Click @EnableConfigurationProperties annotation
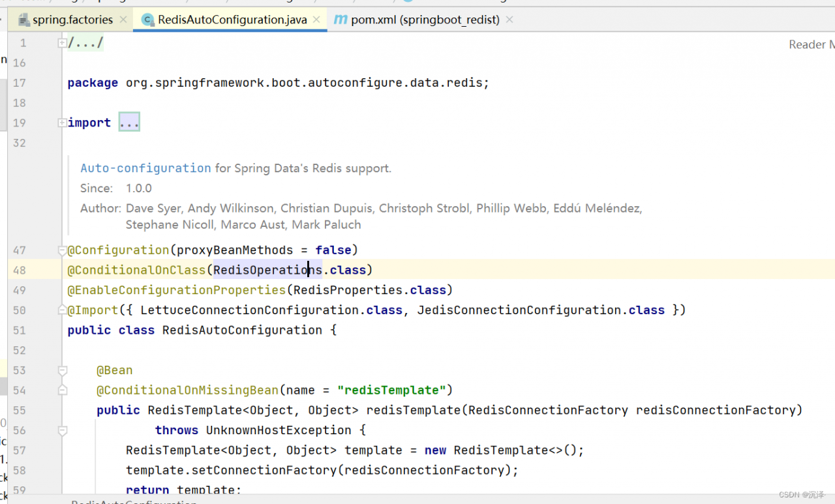 (x=177, y=290)
